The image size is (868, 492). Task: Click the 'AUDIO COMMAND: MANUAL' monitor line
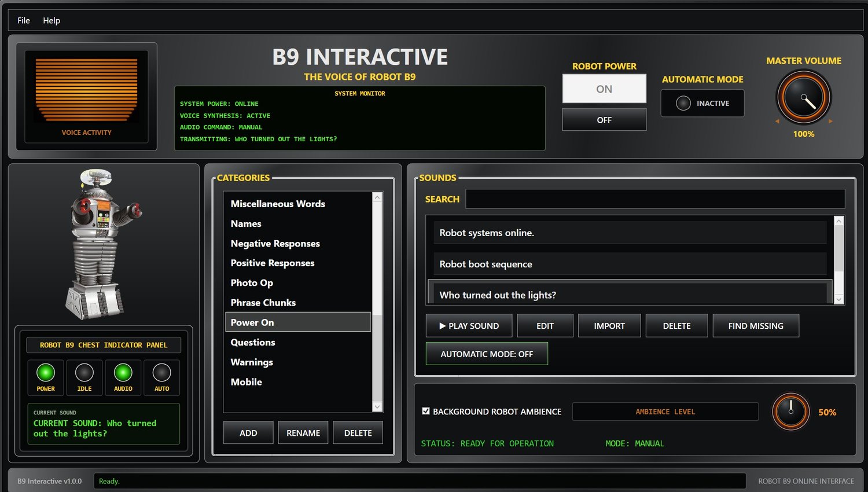221,127
